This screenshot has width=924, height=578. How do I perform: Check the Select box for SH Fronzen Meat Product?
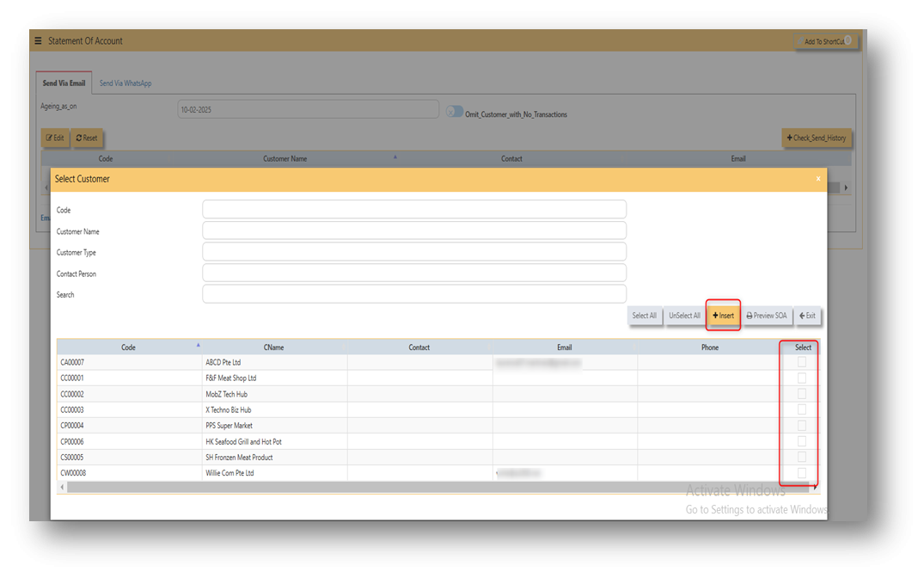[x=801, y=457]
